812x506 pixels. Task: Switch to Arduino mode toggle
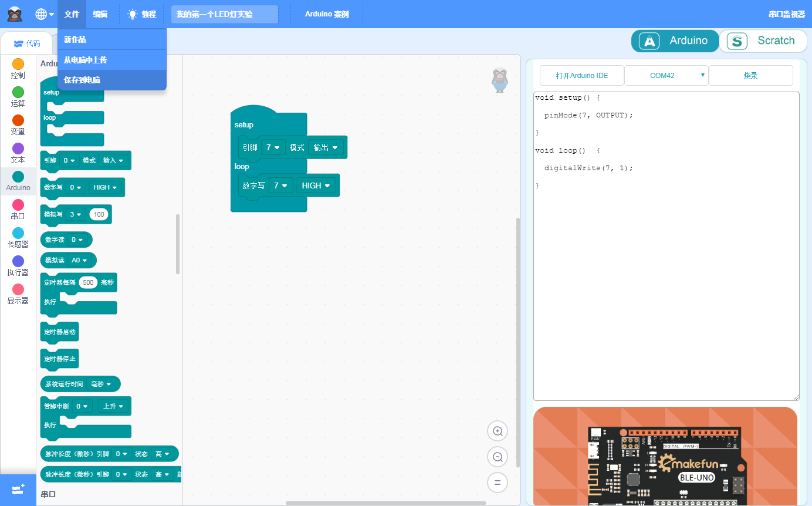click(x=675, y=41)
